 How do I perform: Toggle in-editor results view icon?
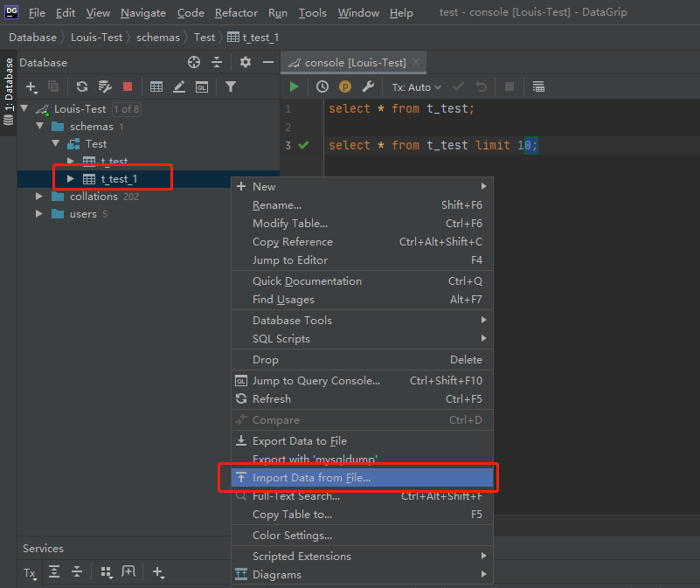pyautogui.click(x=538, y=86)
